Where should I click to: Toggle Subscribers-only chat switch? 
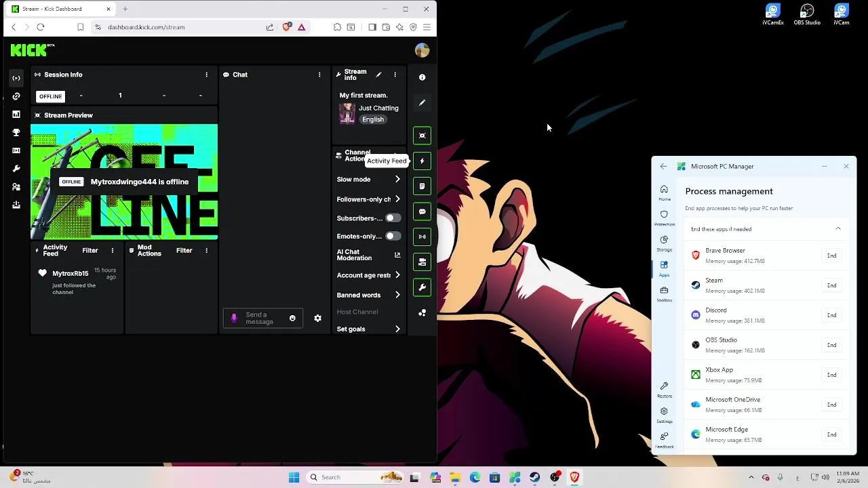pyautogui.click(x=393, y=218)
